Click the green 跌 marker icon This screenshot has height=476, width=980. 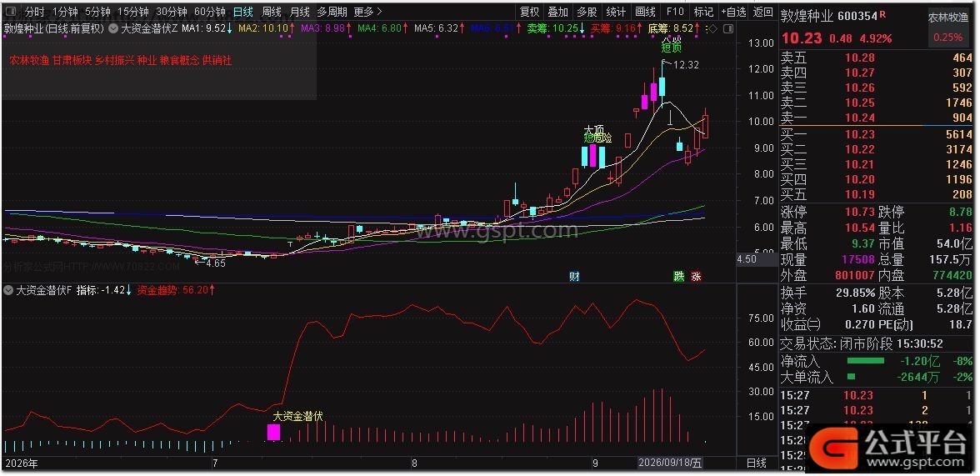[678, 276]
